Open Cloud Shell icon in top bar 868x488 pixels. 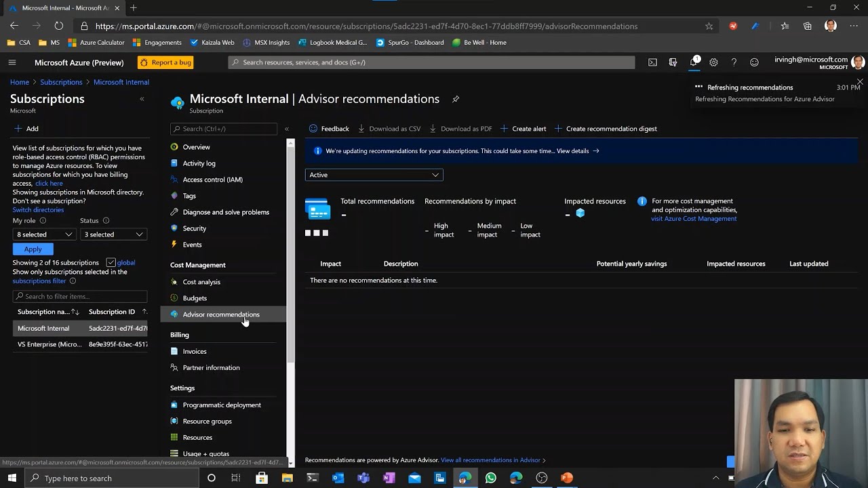[x=652, y=62]
